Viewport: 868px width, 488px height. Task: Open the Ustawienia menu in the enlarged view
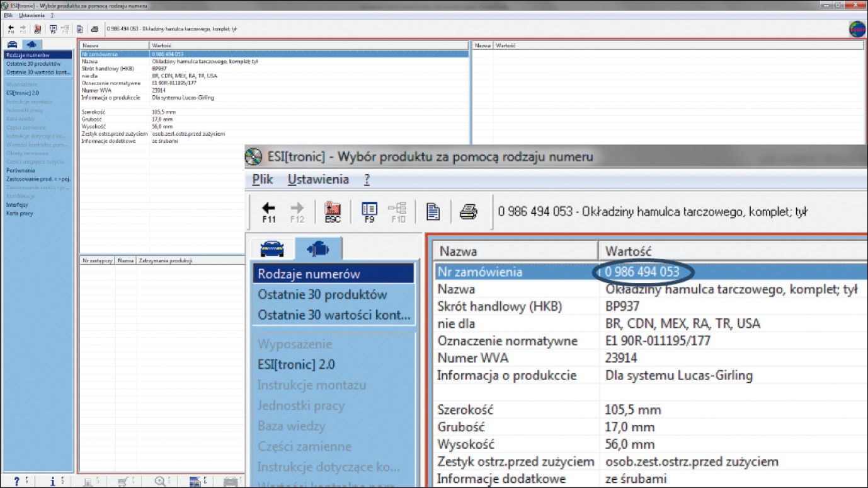[318, 180]
